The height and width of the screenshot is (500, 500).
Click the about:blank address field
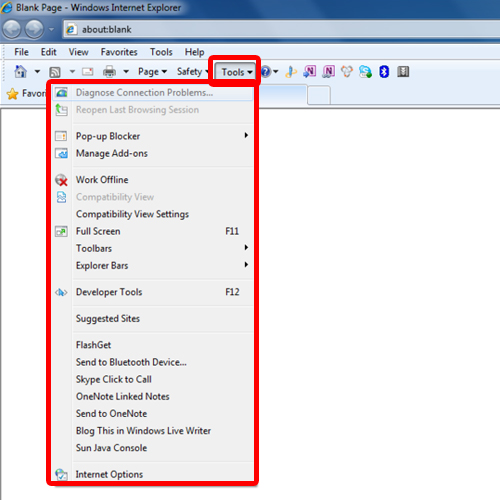click(x=282, y=29)
